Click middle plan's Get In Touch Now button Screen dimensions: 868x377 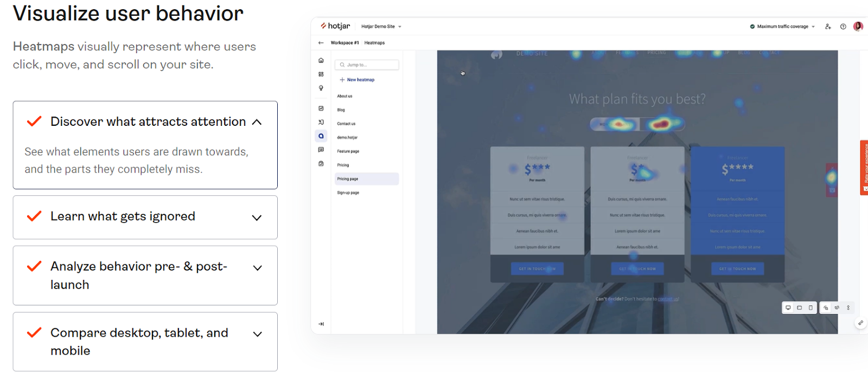pos(637,269)
